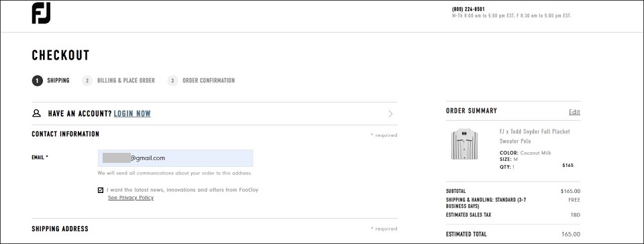
Task: Open the LOGIN NOW link
Action: coord(132,113)
